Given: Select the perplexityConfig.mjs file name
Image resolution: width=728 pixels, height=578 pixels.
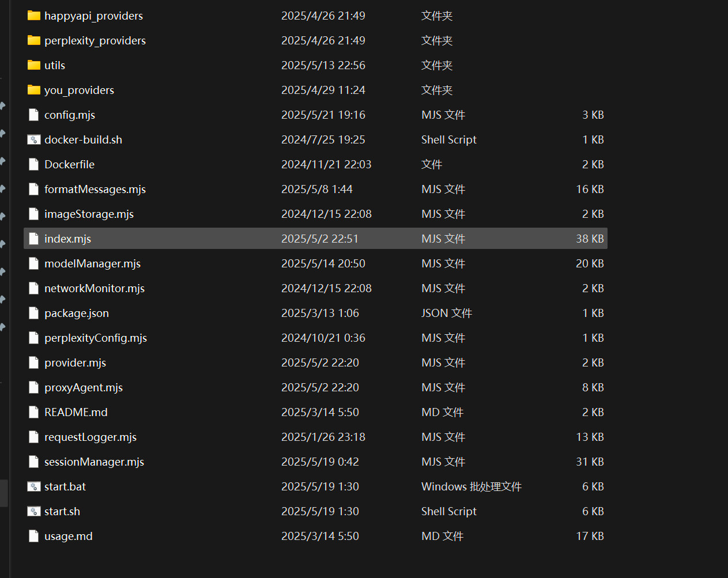Looking at the screenshot, I should (x=95, y=338).
